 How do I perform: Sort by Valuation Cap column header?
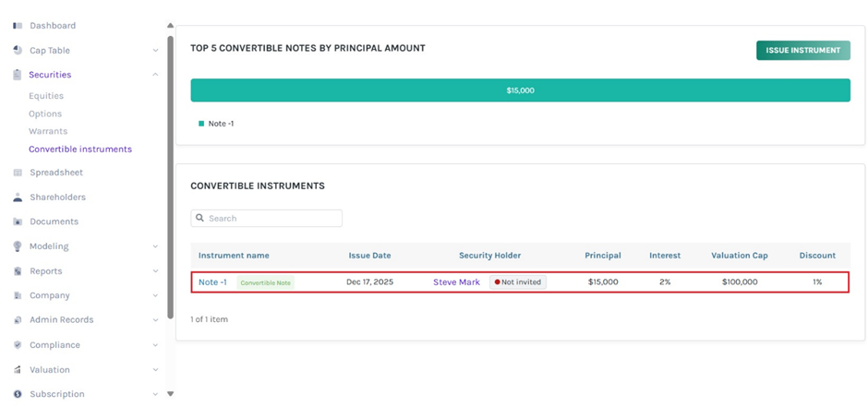(x=740, y=256)
